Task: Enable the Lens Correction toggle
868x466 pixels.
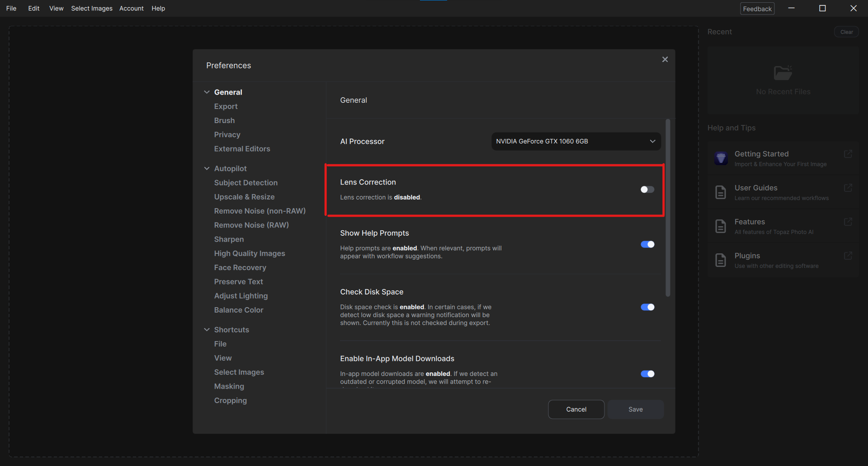Action: (x=646, y=190)
